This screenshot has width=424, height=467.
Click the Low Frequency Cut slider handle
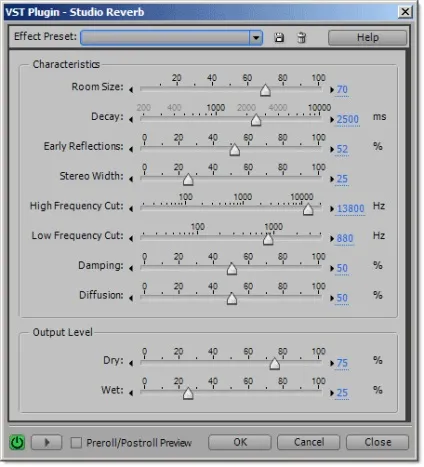pyautogui.click(x=268, y=239)
